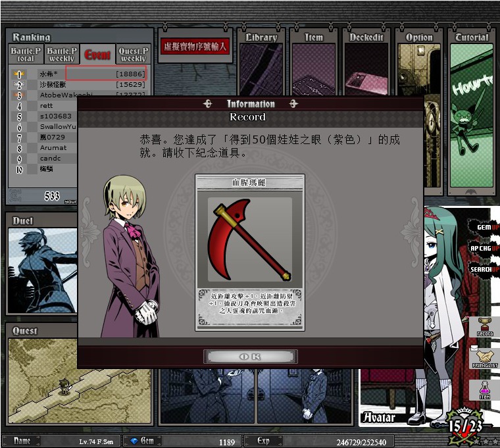Open the Option panel

tap(419, 64)
